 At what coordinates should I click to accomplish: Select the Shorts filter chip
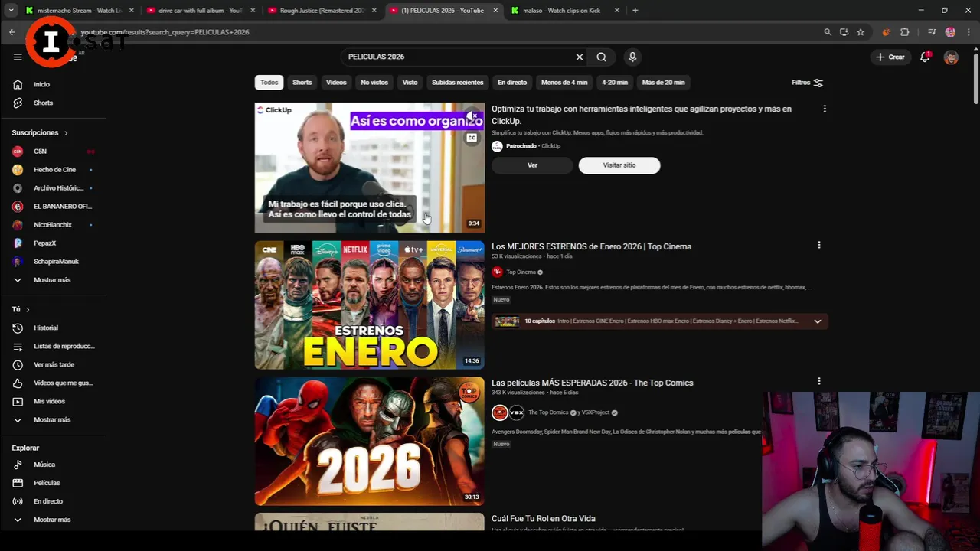[302, 82]
